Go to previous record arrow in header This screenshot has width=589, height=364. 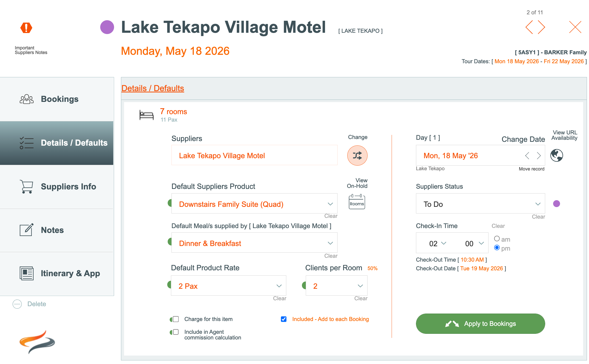529,27
